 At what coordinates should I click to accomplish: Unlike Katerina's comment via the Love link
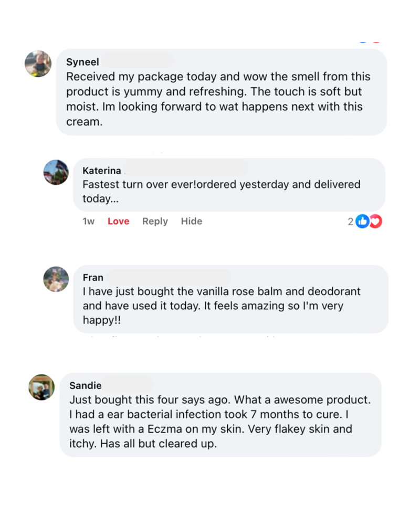[x=118, y=221]
